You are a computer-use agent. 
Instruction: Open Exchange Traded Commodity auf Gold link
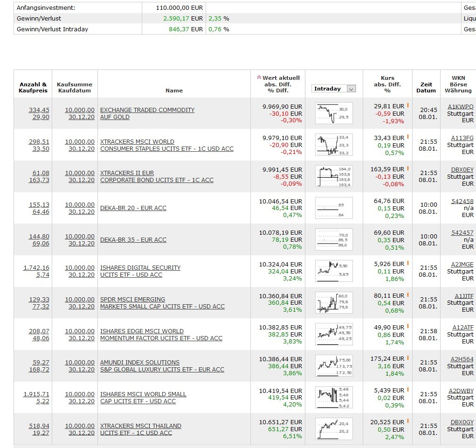pos(147,113)
